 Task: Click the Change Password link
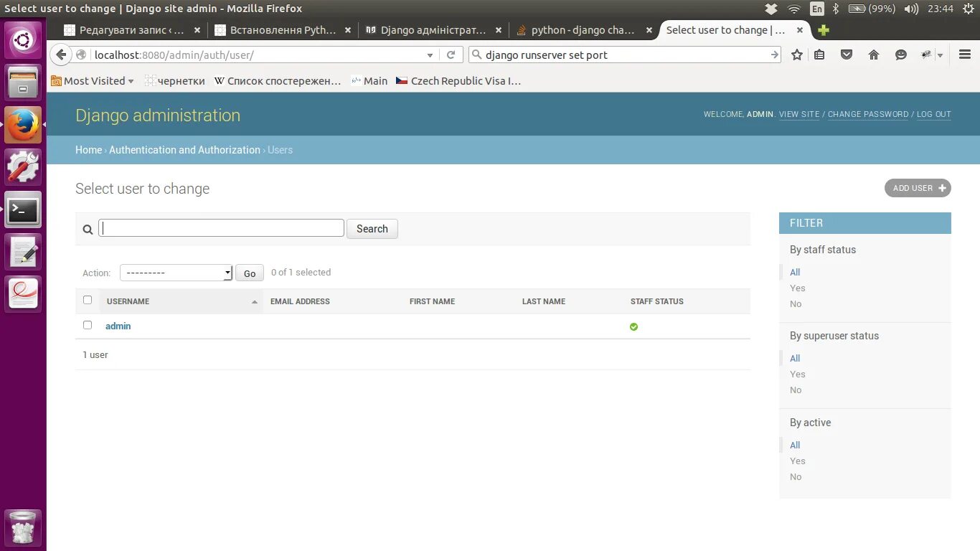point(868,114)
